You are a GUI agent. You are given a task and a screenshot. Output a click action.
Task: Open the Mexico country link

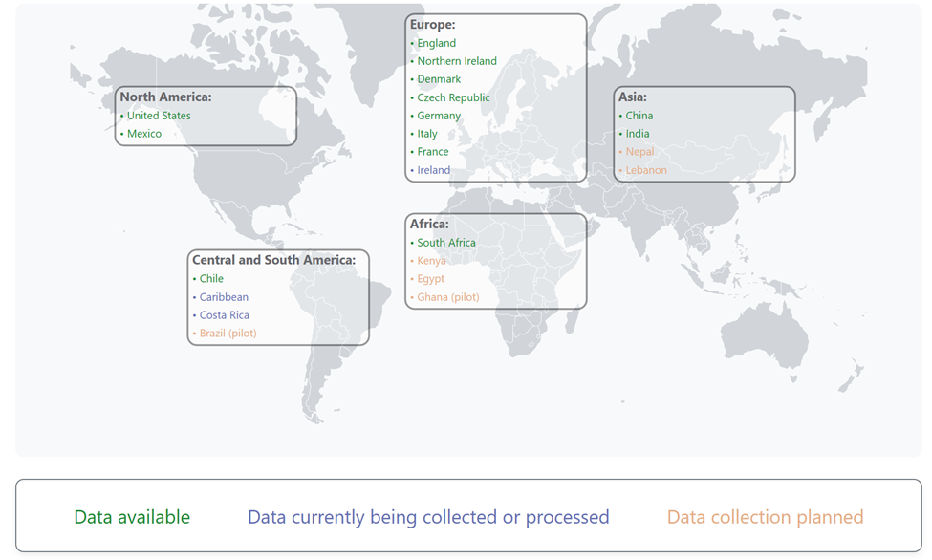tap(144, 134)
